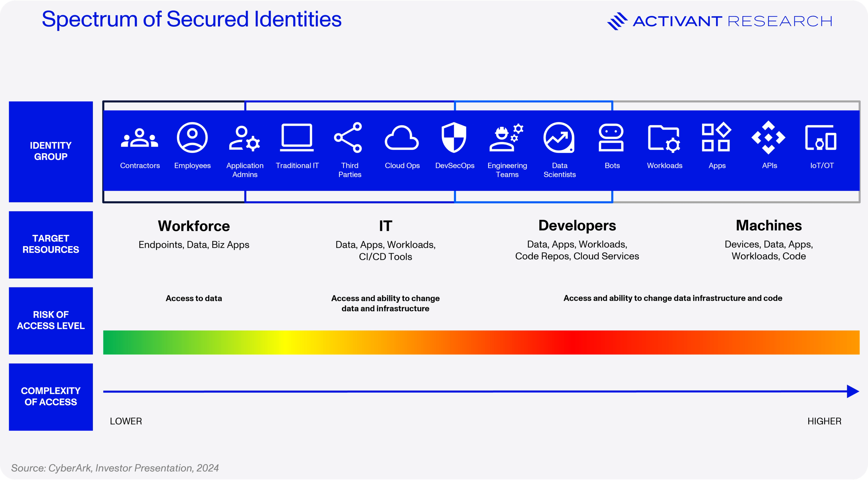Click the Contractors group icon
The width and height of the screenshot is (868, 481).
pos(139,138)
